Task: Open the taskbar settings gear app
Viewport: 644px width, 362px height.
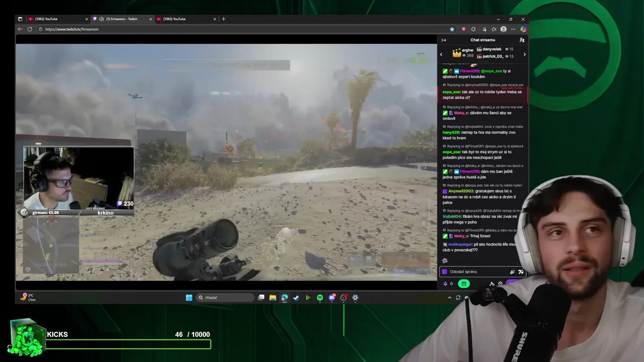Action: pos(355,298)
